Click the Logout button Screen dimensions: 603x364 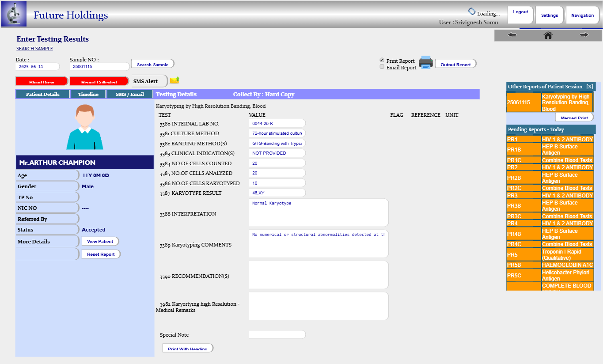[x=520, y=12]
